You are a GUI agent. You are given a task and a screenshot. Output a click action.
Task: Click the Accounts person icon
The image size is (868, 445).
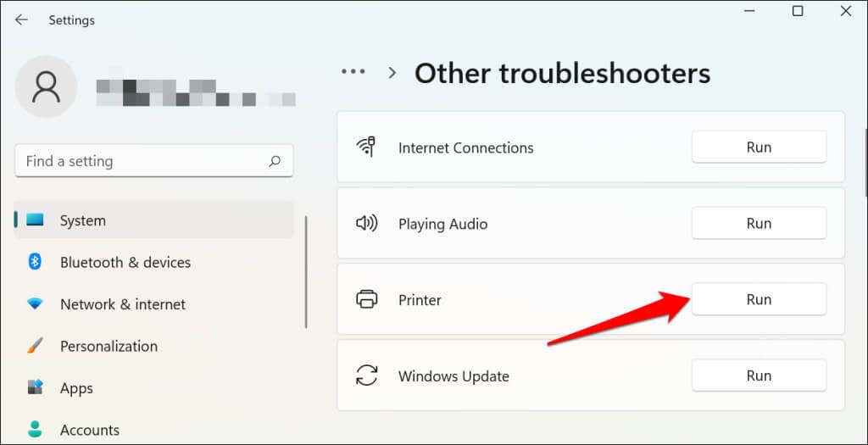(x=35, y=430)
